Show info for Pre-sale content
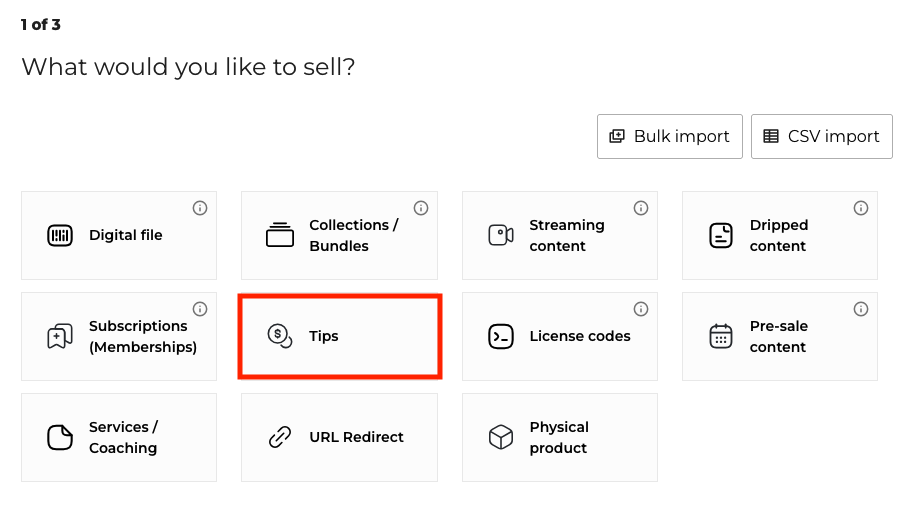Screen dimensions: 912x511 click(861, 309)
